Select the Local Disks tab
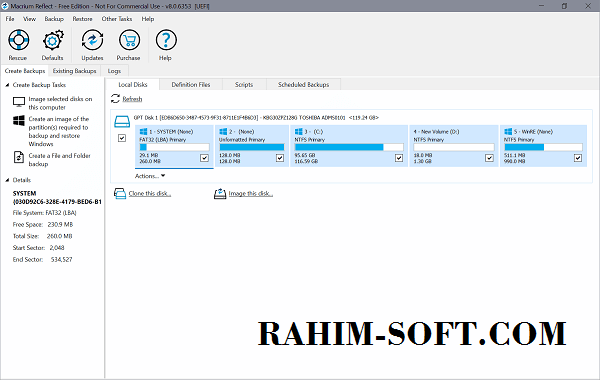 [133, 85]
